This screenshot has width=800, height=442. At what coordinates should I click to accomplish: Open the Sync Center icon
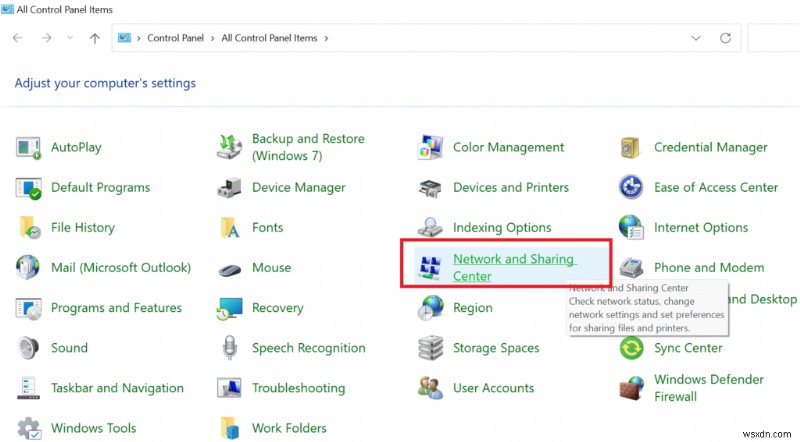tap(631, 348)
